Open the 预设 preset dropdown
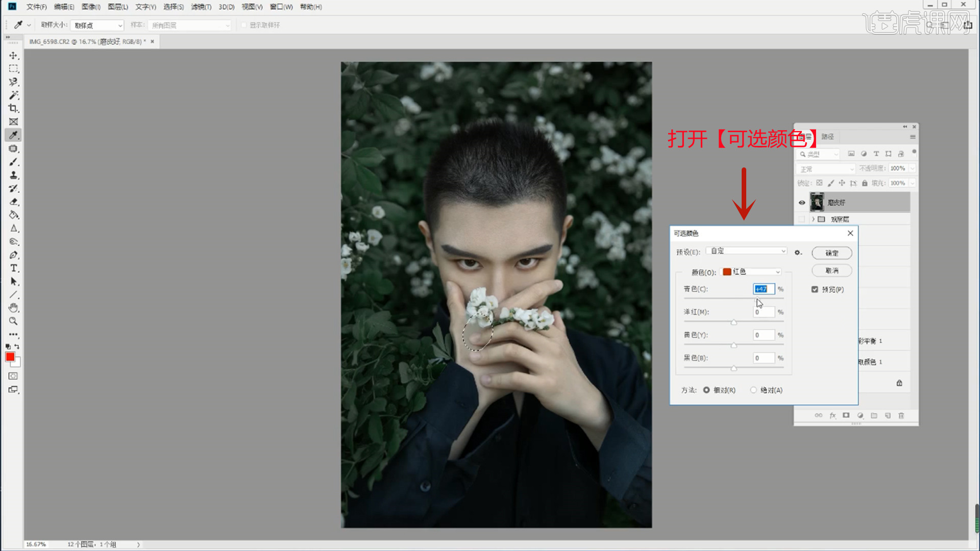The width and height of the screenshot is (980, 551). (x=747, y=251)
